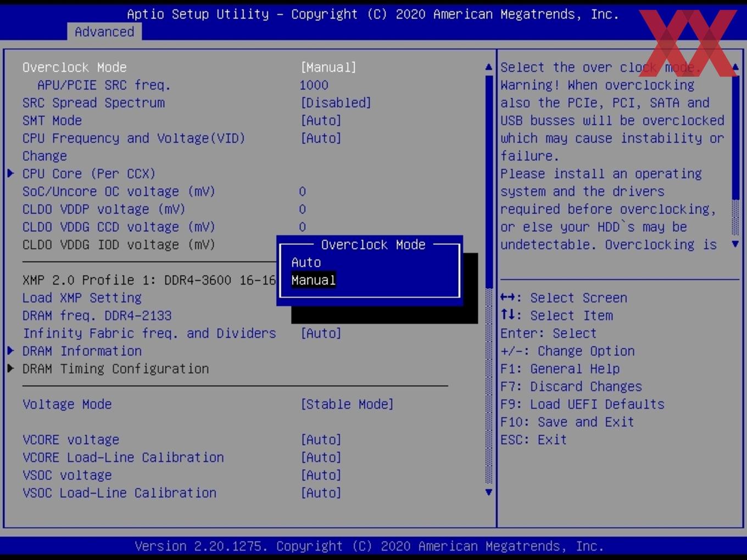The width and height of the screenshot is (747, 560).
Task: Select Auto in Overclock Mode popup
Action: [x=306, y=262]
